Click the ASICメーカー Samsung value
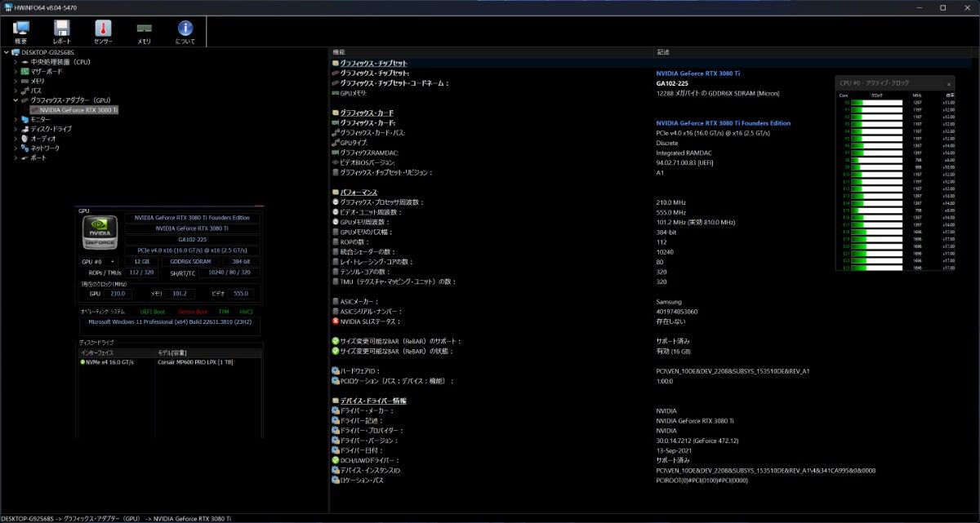The image size is (980, 523). (x=668, y=301)
